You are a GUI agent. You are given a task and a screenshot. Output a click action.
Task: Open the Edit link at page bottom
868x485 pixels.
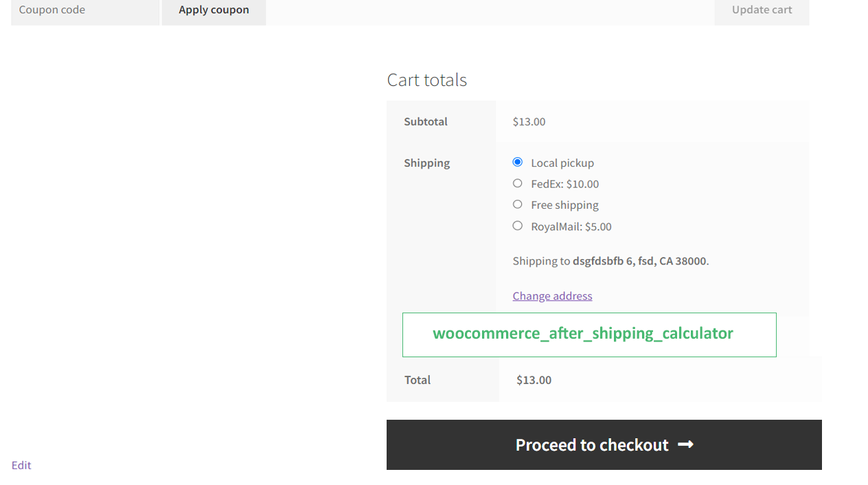coord(21,466)
